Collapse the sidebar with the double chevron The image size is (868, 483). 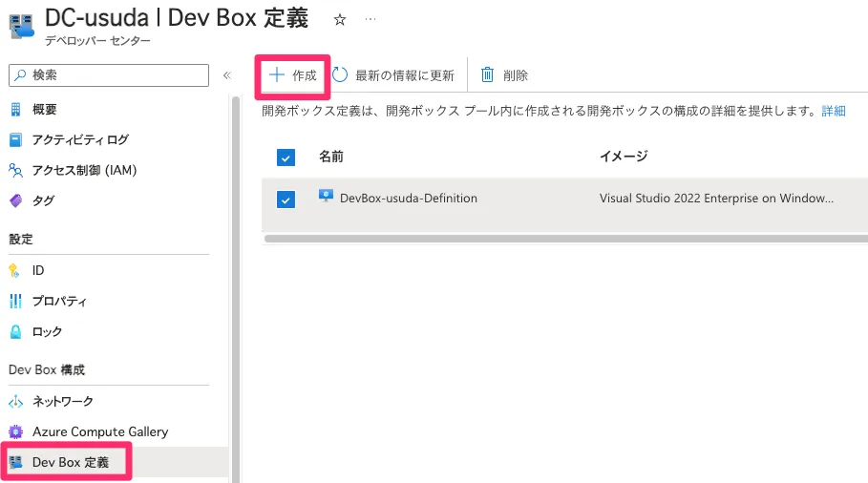(227, 75)
